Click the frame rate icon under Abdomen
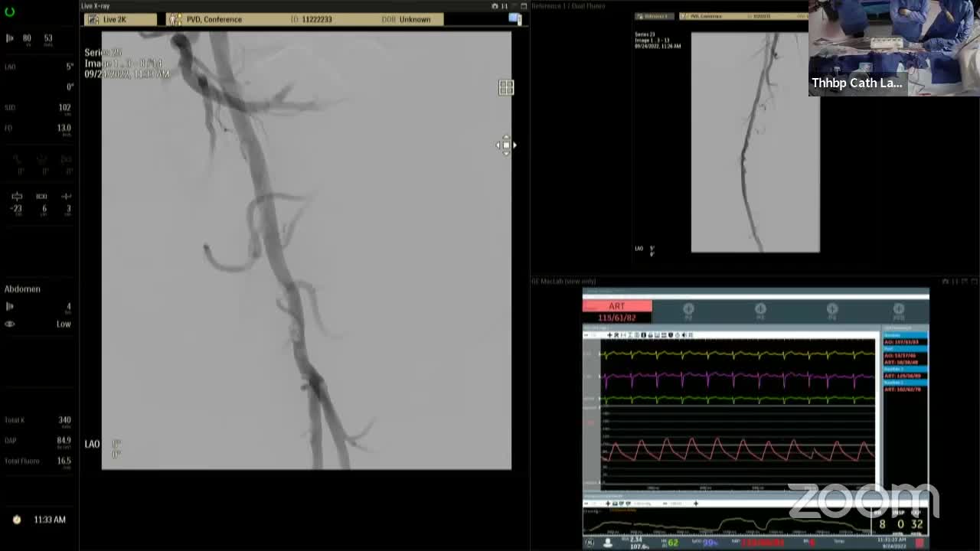 coord(10,306)
